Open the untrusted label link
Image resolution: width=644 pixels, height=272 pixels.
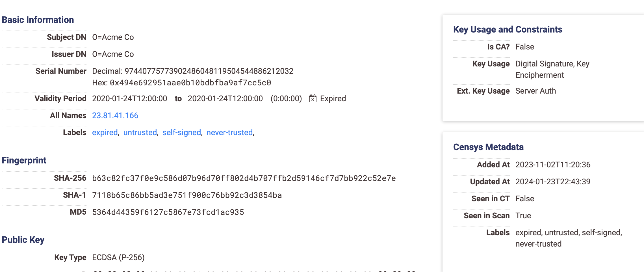point(140,132)
